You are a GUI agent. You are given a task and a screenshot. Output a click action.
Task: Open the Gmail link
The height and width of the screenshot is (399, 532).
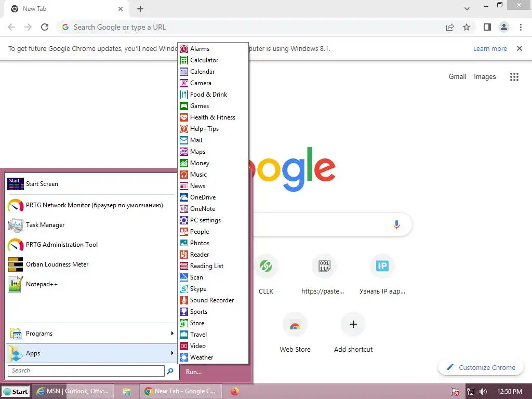click(457, 77)
